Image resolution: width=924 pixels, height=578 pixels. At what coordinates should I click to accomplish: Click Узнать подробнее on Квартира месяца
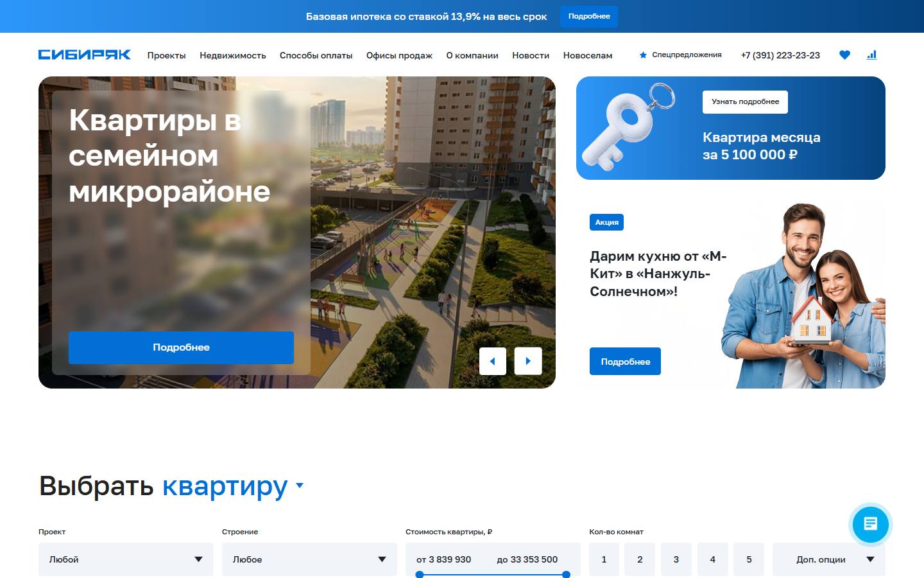coord(745,101)
